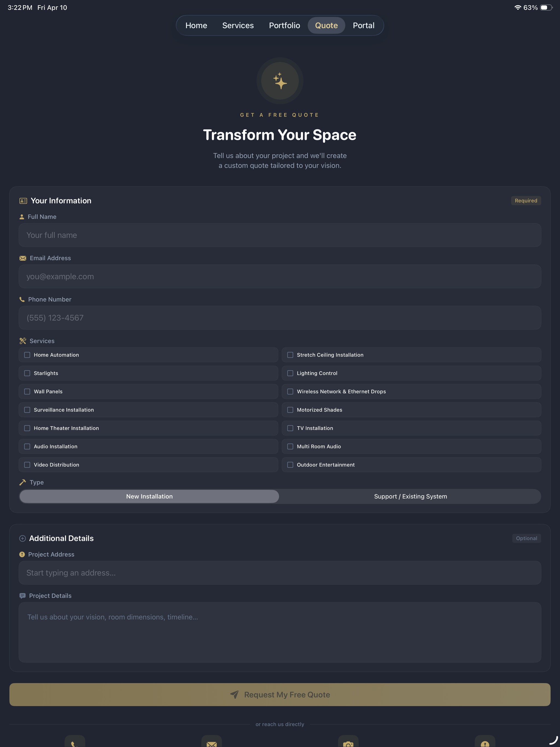Check Video Distribution
The image size is (560, 747).
pyautogui.click(x=148, y=465)
